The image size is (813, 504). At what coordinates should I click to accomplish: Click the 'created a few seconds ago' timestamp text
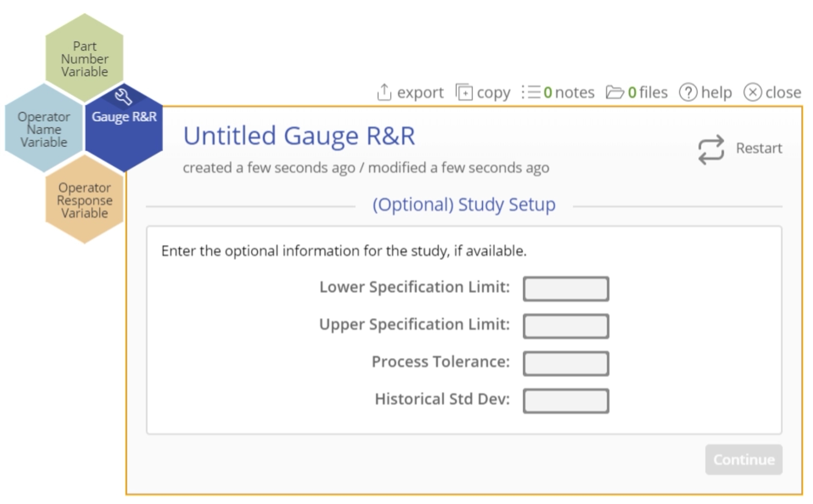click(269, 168)
